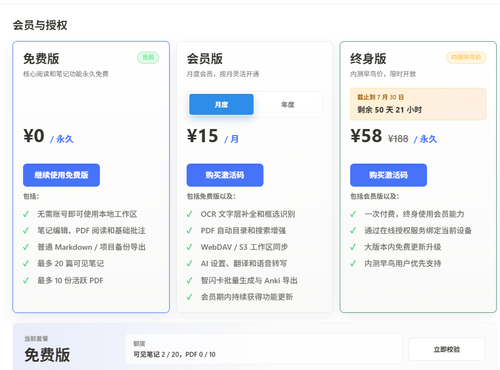
Task: Click checkmark beside 普通 Markdown feature
Action: tap(26, 247)
